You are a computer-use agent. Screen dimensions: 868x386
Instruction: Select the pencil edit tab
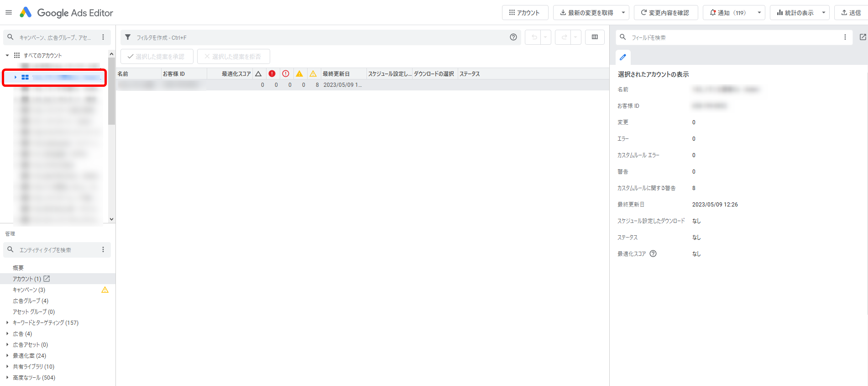coord(623,57)
